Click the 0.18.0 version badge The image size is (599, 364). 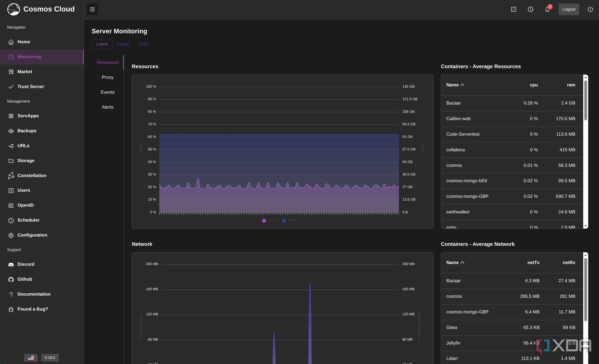pos(50,358)
